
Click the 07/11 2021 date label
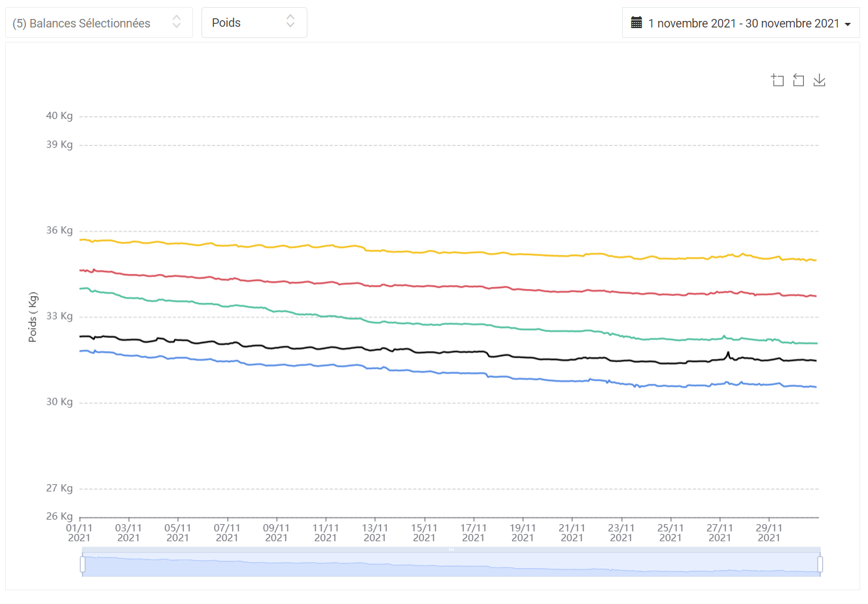coord(227,533)
